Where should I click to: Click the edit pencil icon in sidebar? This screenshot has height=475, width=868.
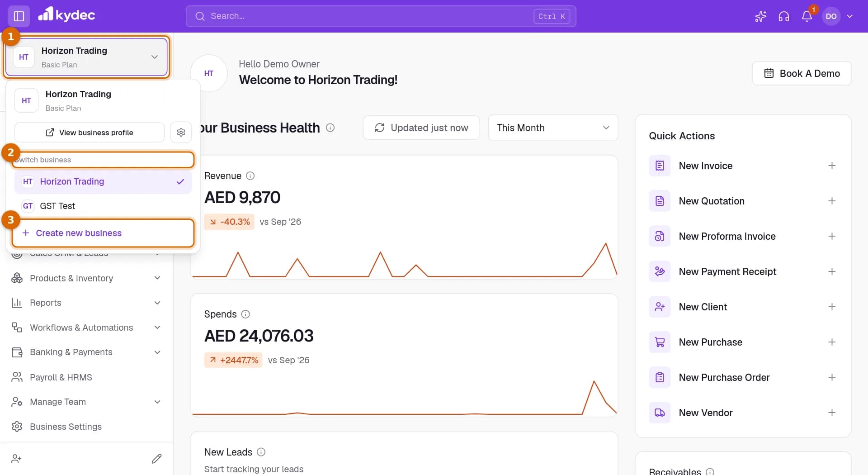156,459
